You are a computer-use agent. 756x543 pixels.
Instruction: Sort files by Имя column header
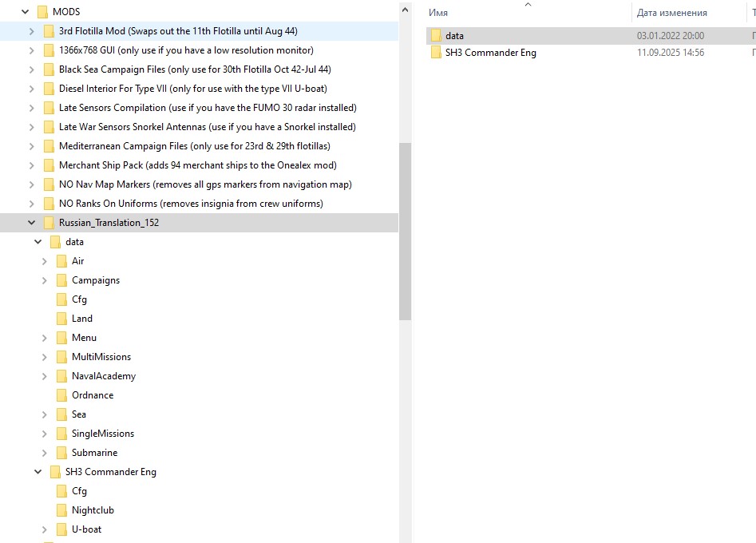click(x=437, y=13)
